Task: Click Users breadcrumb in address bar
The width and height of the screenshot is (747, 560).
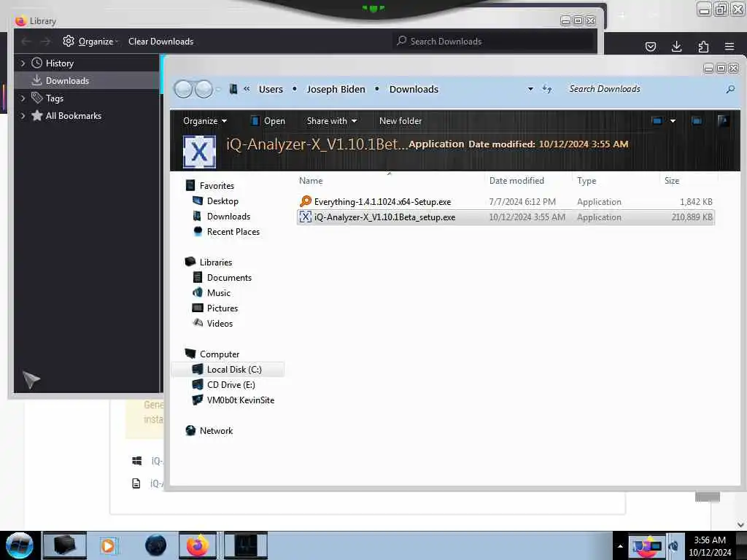Action: click(x=271, y=89)
